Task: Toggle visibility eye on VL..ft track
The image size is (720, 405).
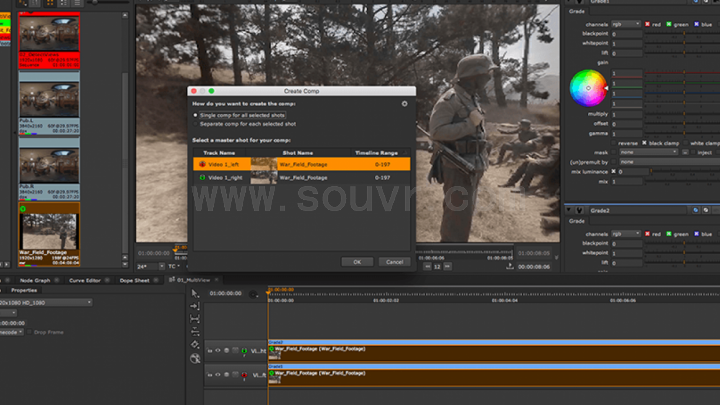Action: click(218, 375)
